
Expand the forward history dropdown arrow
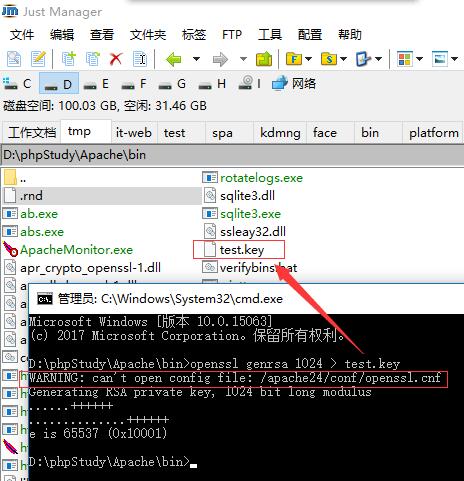point(243,59)
